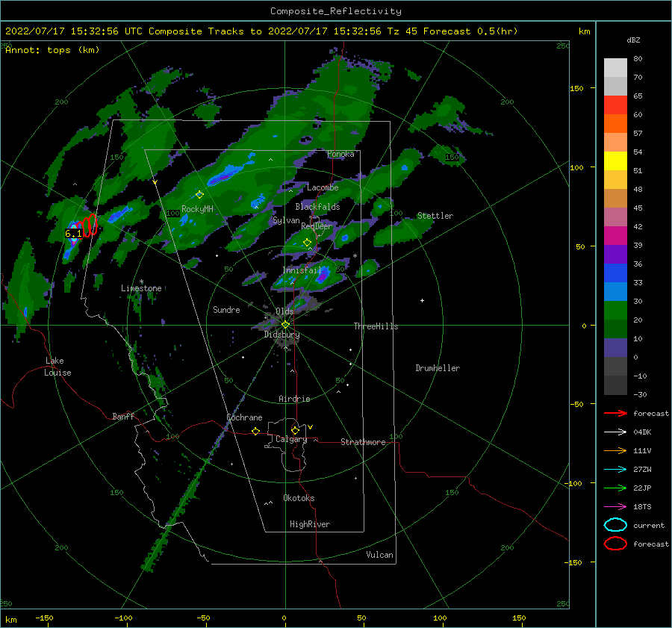Select the 6.1 storm top label

(x=73, y=234)
